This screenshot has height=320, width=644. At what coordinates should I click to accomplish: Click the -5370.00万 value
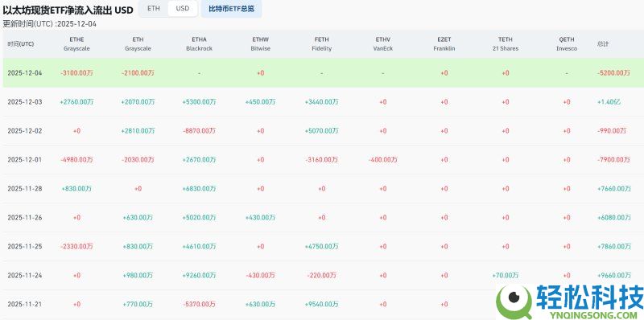(x=199, y=305)
